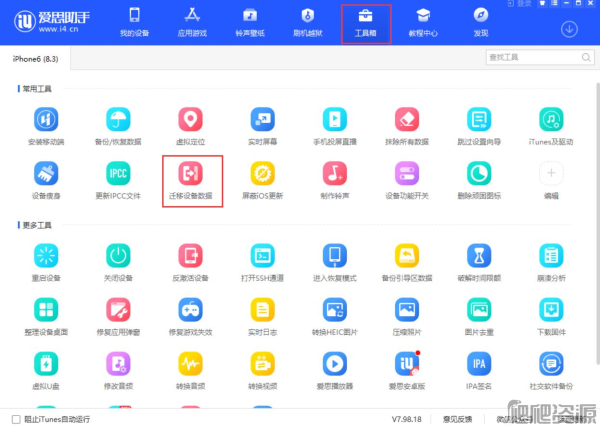Viewport: 600px width, 429px height.
Task: Toggle 阻止iTunes自动运行 checkbox
Action: tap(16, 419)
